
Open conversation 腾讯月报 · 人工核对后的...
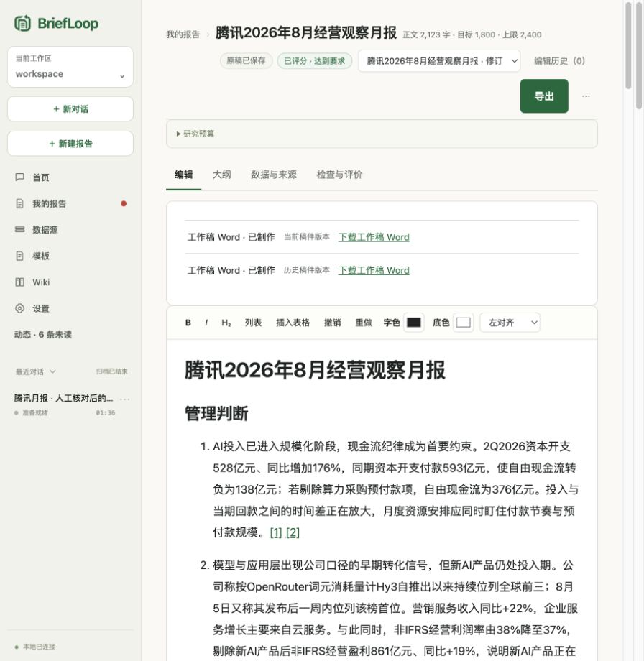click(63, 398)
